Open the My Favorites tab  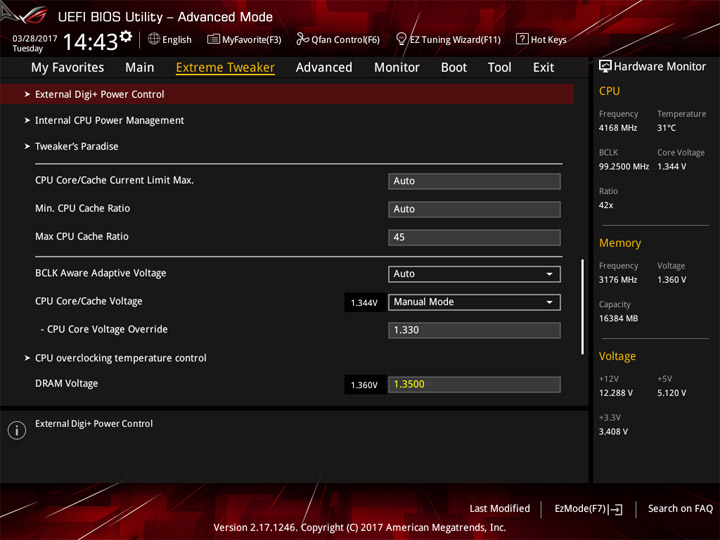68,68
